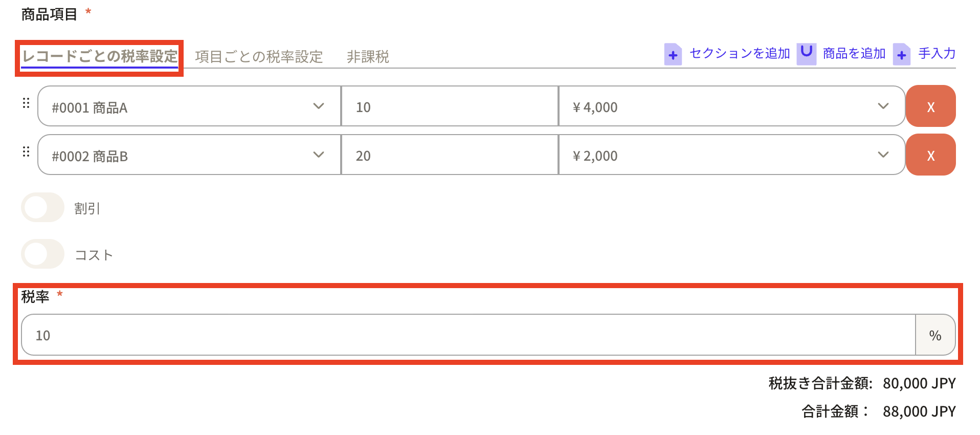The height and width of the screenshot is (435, 980).
Task: Click the plus icon beside 手入力
Action: [901, 54]
